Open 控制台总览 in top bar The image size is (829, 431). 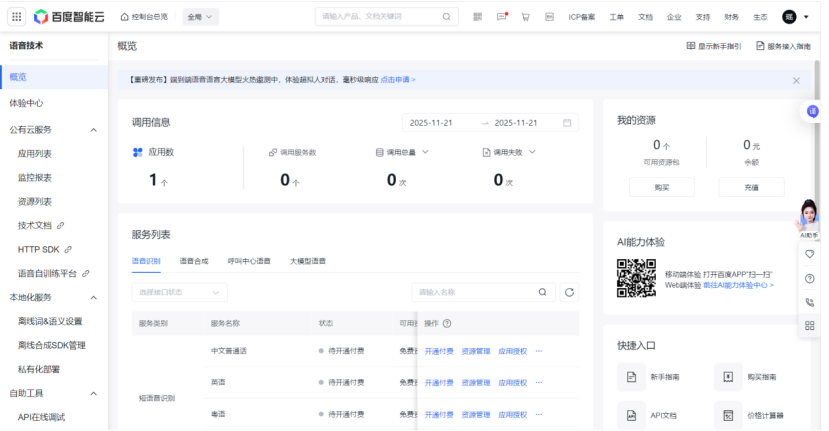tap(144, 17)
